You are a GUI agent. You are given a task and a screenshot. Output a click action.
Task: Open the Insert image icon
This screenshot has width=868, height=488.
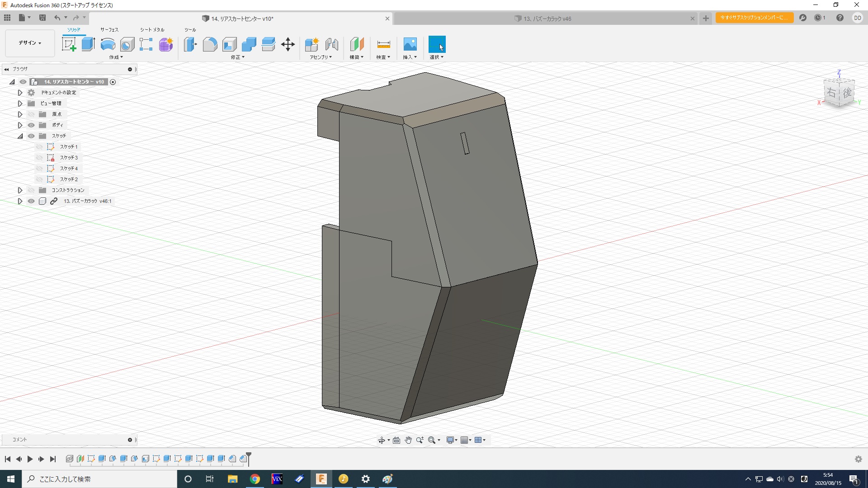coord(410,44)
